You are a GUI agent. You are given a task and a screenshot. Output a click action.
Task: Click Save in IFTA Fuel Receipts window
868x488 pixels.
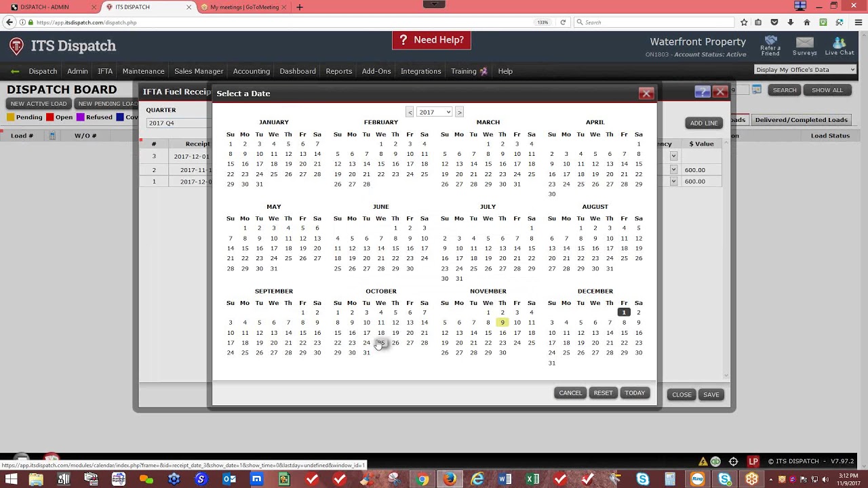pyautogui.click(x=711, y=394)
